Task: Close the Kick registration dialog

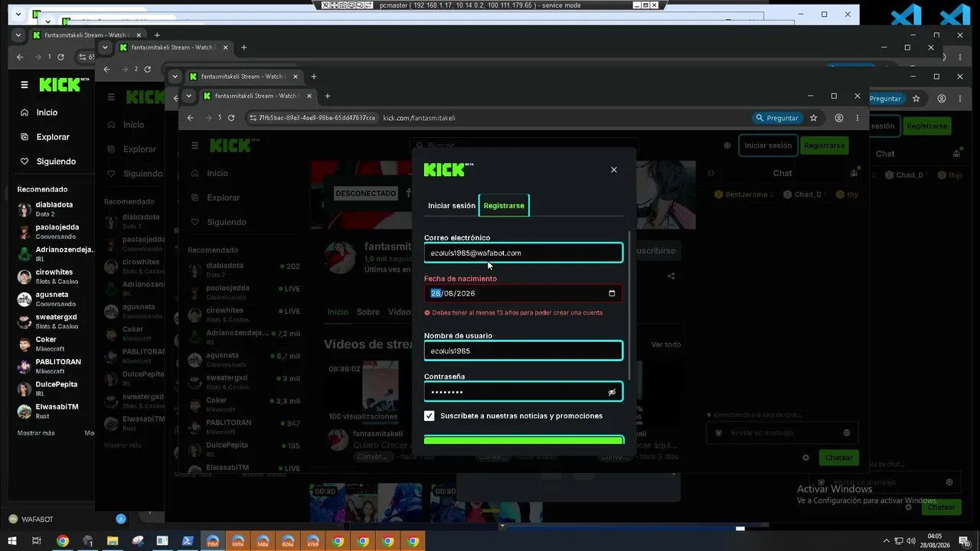Action: (x=613, y=170)
